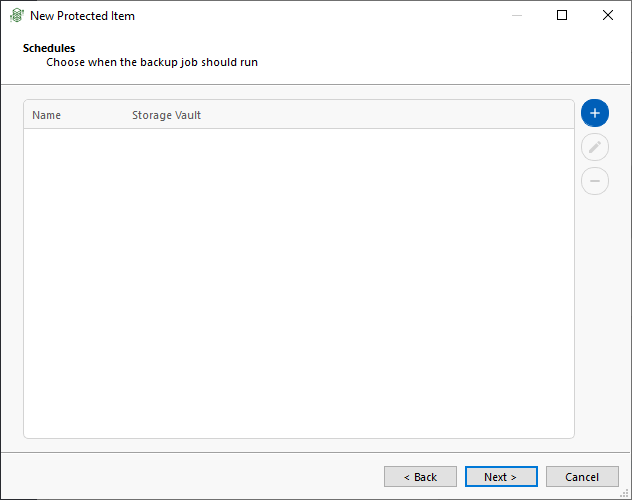Click inside the empty schedules list
632x500 pixels.
click(x=299, y=283)
